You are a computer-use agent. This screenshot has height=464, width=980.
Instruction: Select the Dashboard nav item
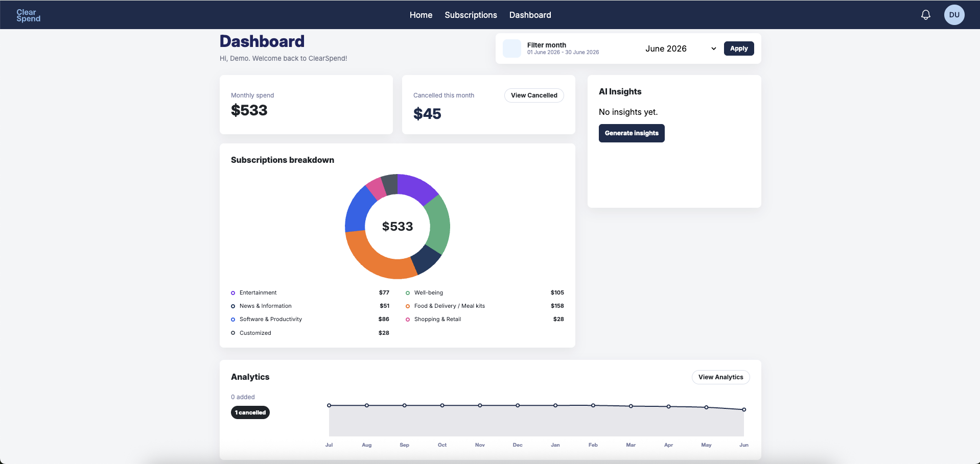tap(530, 15)
